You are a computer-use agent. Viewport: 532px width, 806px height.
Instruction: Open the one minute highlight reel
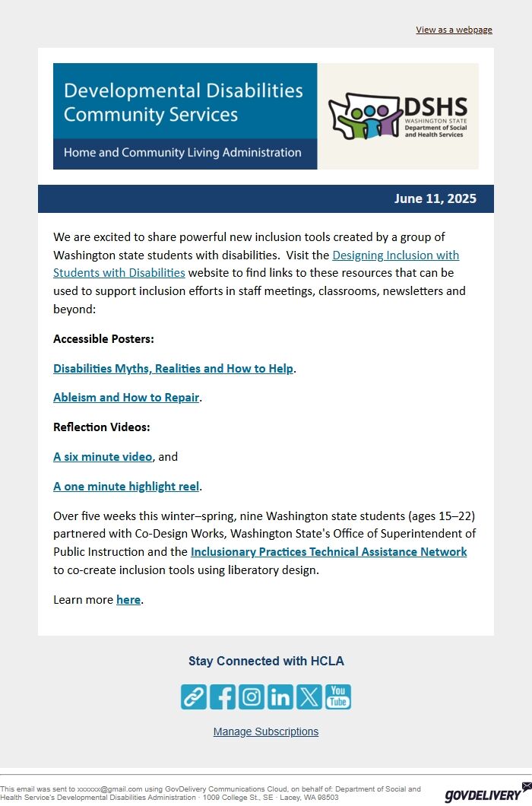pyautogui.click(x=125, y=486)
